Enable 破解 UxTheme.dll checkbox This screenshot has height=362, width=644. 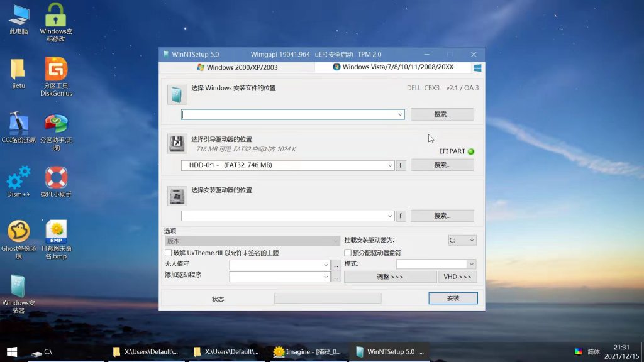click(168, 253)
